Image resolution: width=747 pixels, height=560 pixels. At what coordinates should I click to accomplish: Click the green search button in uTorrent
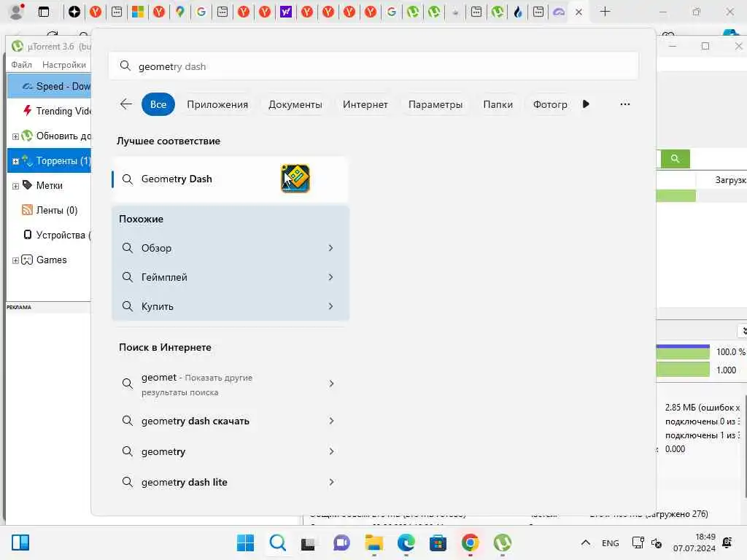pyautogui.click(x=675, y=158)
